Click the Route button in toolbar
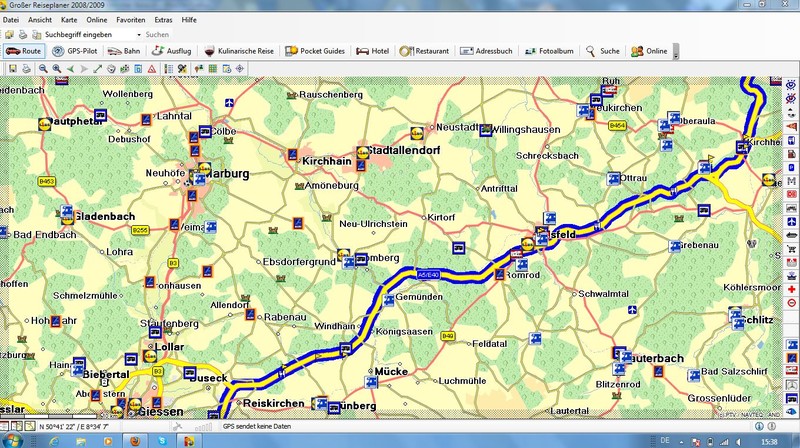 [x=23, y=51]
